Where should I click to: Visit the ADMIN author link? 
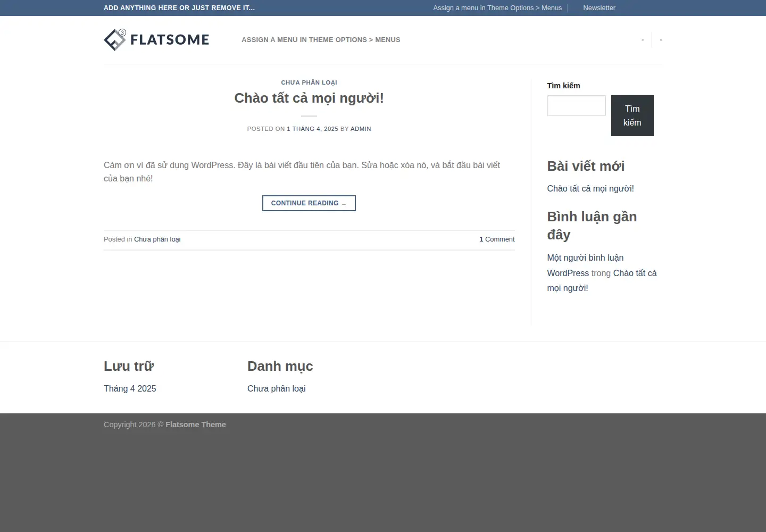pos(361,129)
